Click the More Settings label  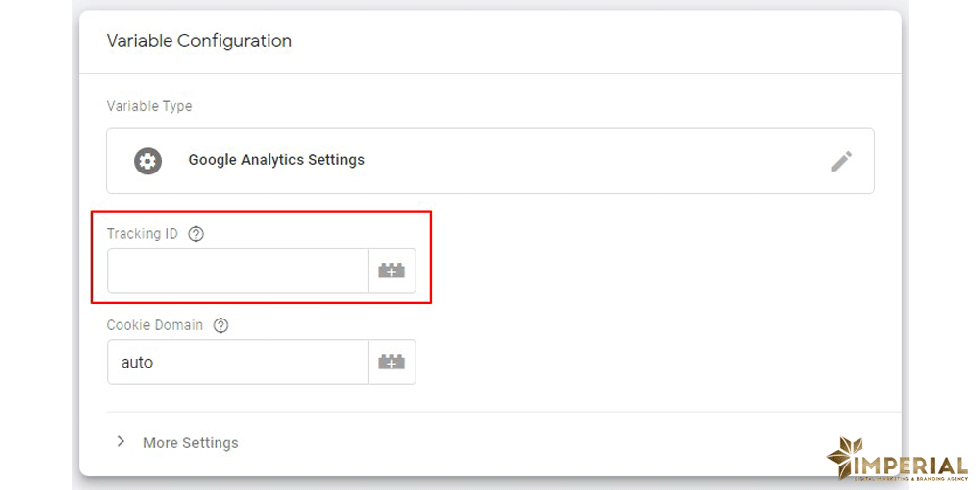click(190, 443)
